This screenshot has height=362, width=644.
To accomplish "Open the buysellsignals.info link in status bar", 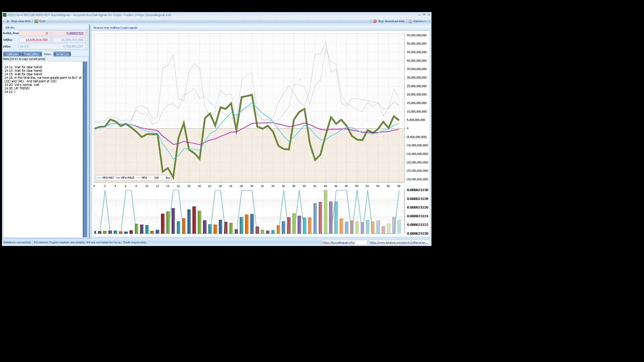I will (339, 242).
